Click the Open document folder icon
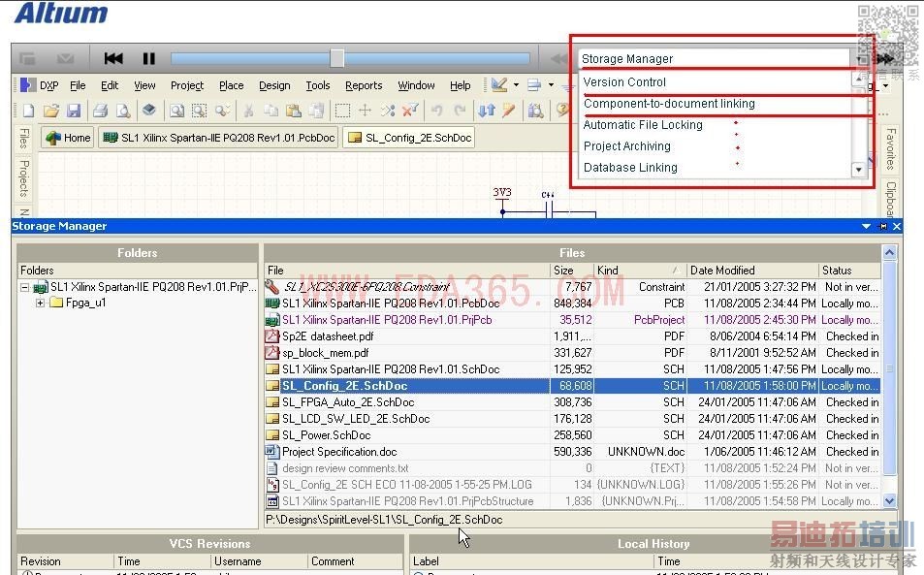The height and width of the screenshot is (575, 924). click(51, 111)
